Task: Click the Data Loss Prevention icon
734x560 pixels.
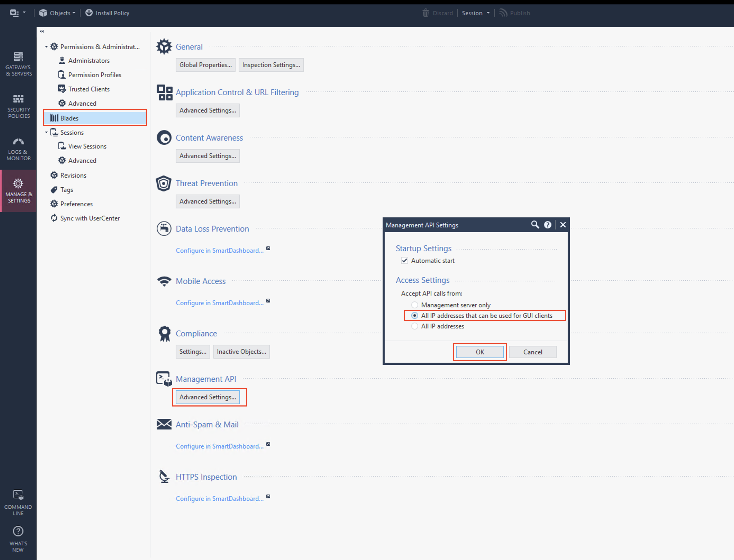Action: click(x=164, y=229)
